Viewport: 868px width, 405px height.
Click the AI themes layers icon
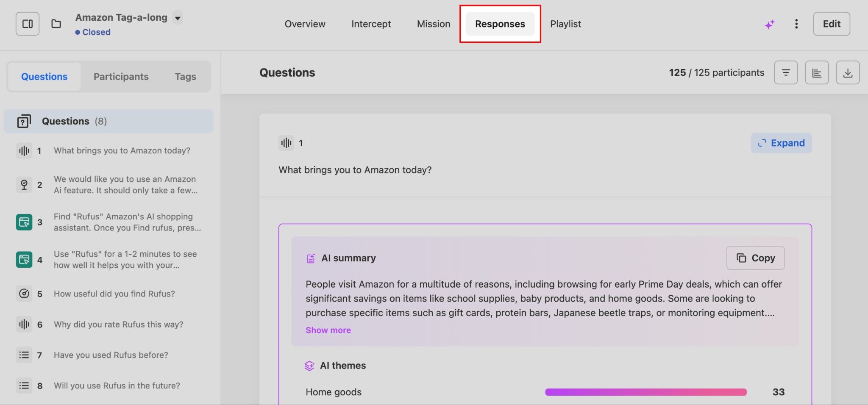(309, 366)
